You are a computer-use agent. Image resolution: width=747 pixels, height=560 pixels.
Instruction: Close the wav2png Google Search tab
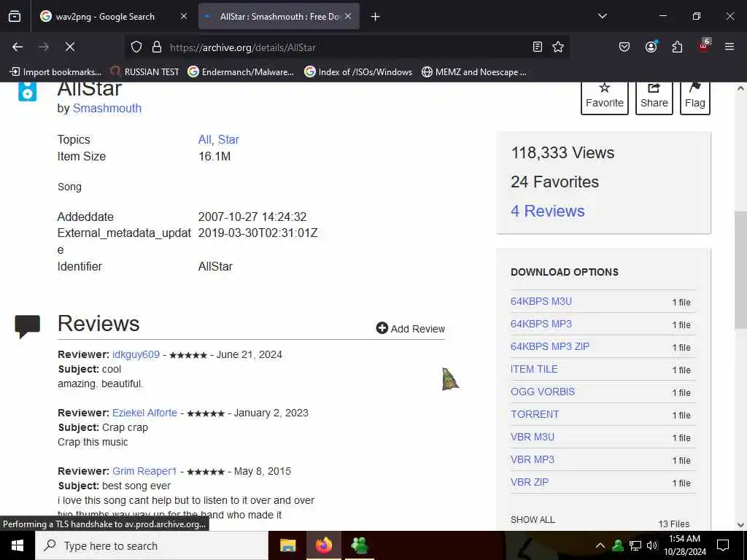(x=184, y=17)
